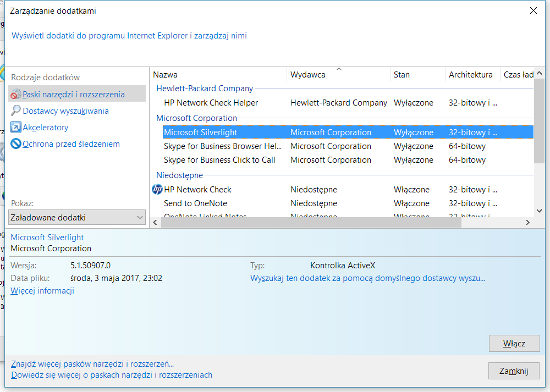This screenshot has height=392, width=550.
Task: Sort add-ons by the Nazwa column header
Action: tap(218, 75)
